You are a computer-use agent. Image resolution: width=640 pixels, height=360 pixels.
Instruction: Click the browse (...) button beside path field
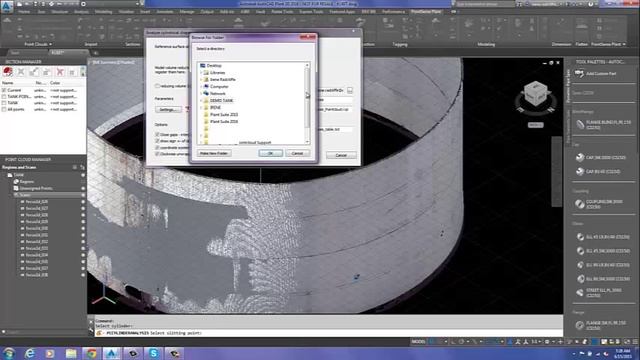click(350, 90)
